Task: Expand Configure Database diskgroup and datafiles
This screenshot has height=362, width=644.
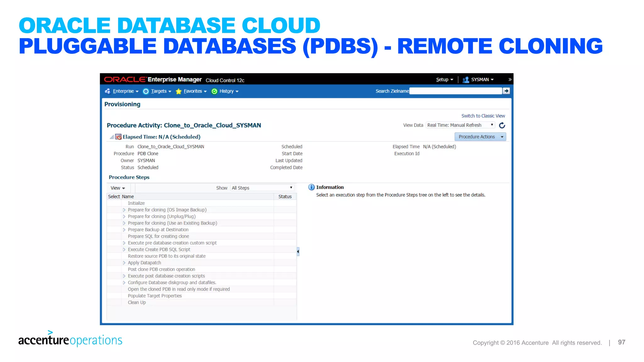Action: [124, 282]
